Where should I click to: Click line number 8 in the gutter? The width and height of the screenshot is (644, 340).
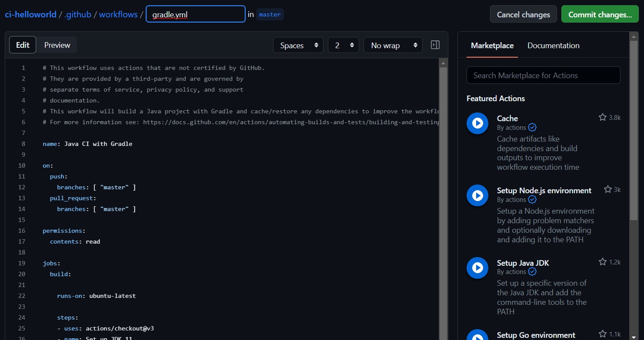[23, 144]
